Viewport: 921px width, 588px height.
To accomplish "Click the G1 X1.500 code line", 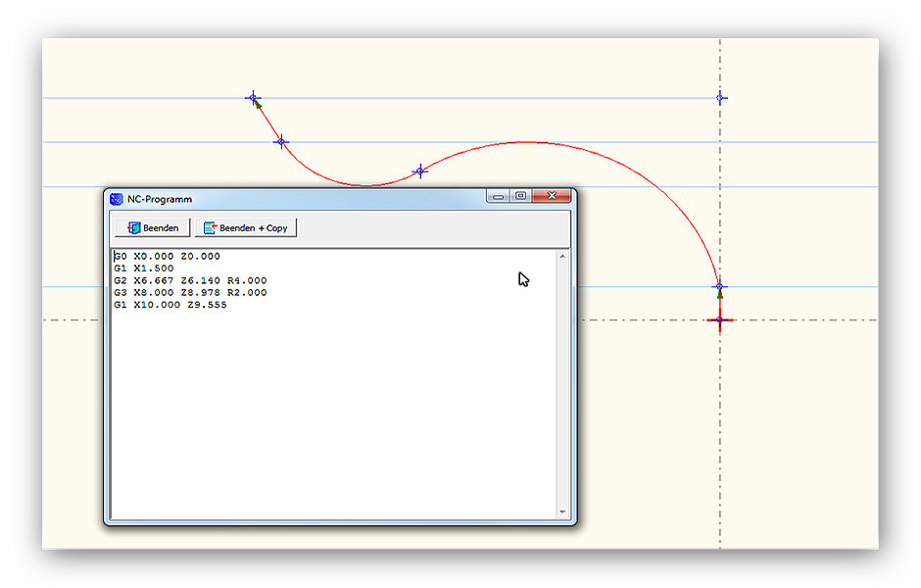I will (x=144, y=269).
